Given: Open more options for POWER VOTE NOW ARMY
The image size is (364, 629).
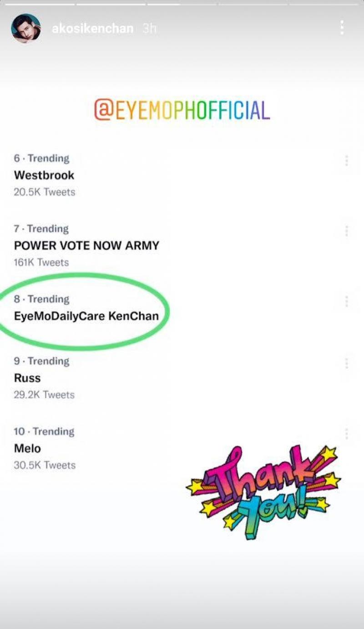Looking at the screenshot, I should [x=347, y=231].
